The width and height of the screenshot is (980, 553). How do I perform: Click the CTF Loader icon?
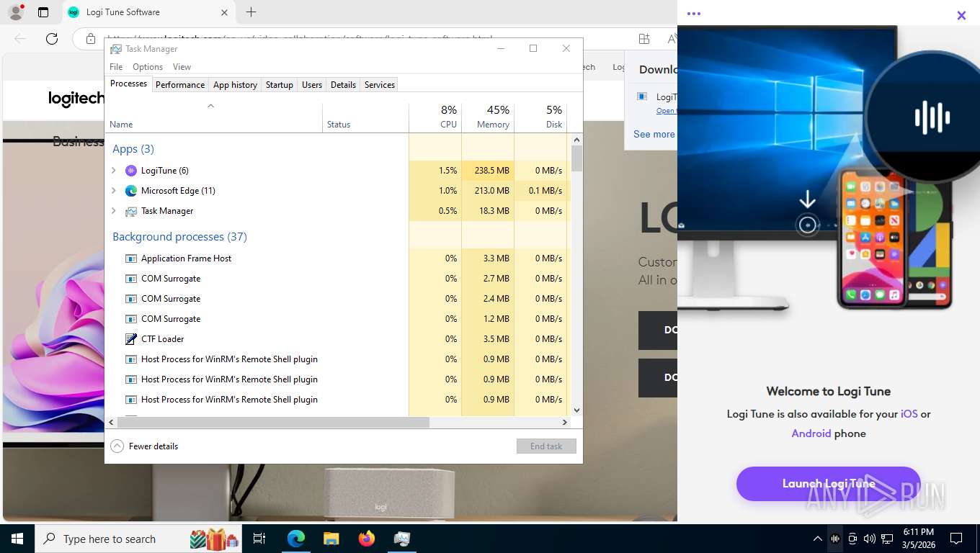click(130, 339)
